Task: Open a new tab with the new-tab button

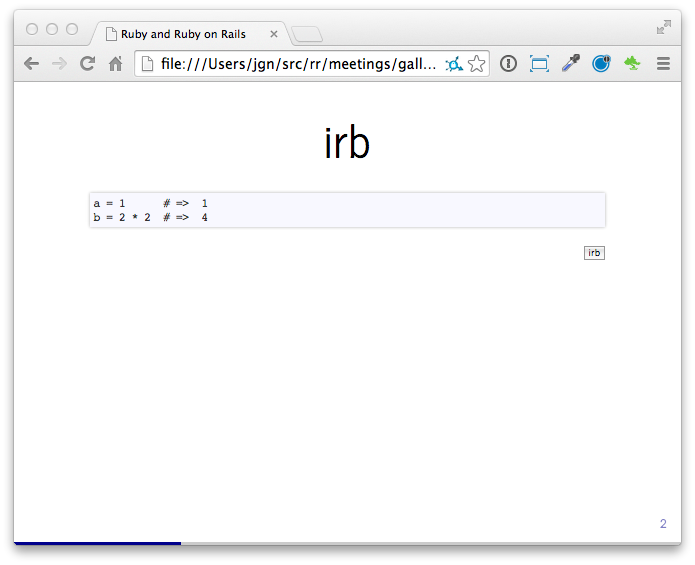Action: [x=307, y=34]
